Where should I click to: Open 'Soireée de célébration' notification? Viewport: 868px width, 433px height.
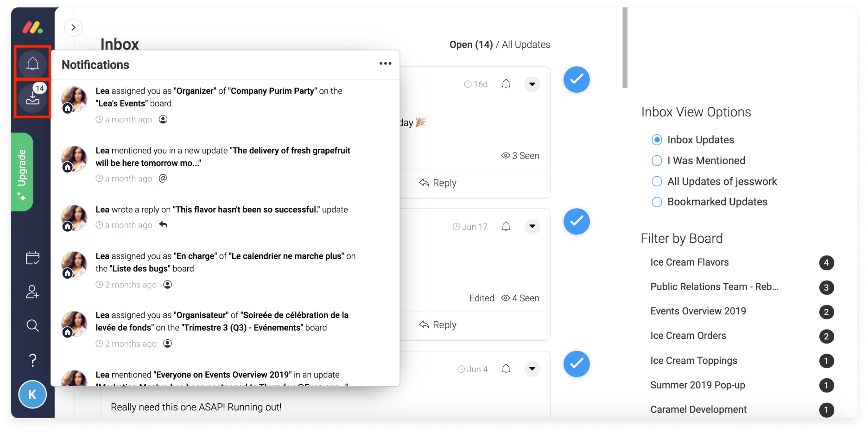225,329
